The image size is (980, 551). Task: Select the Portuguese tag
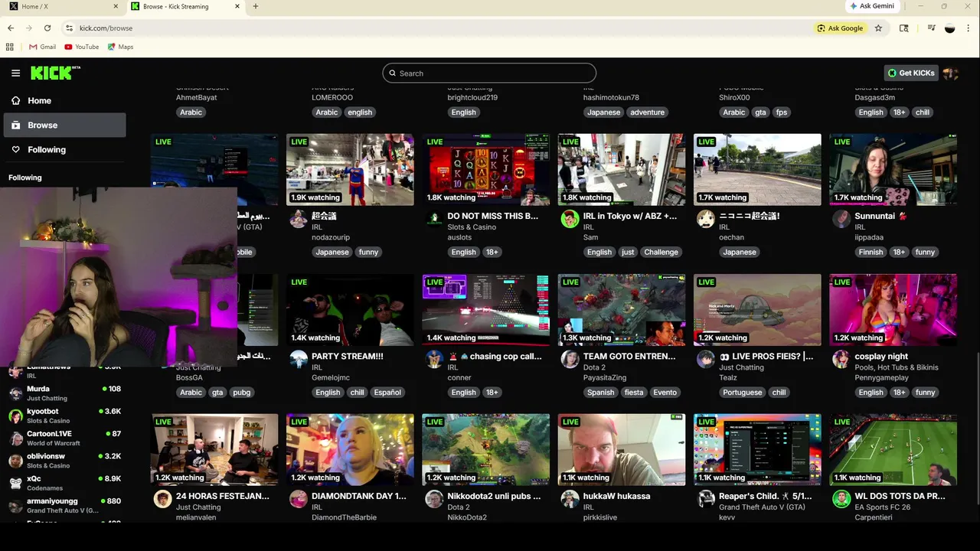(742, 392)
